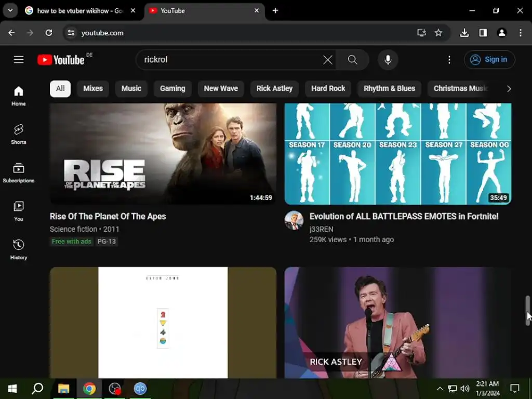Open the tab search dropdown arrow
Screen dimensions: 532x399
(10, 10)
